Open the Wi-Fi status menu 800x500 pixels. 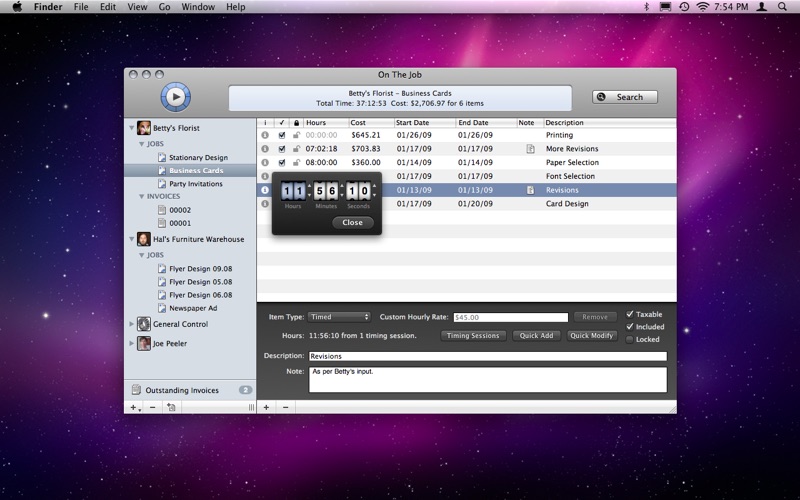click(703, 7)
